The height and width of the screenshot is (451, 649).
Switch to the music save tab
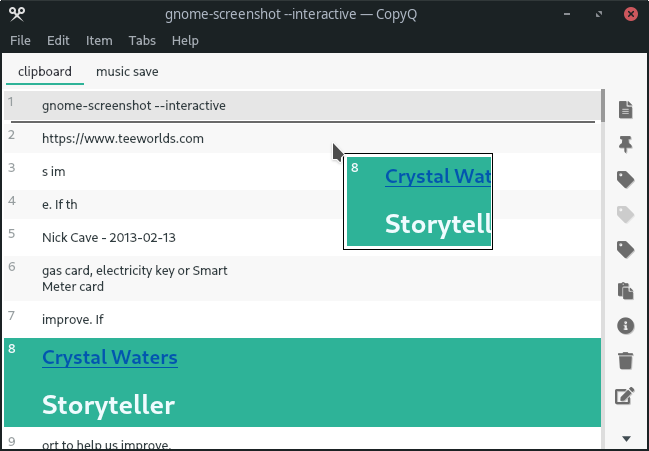pos(127,72)
